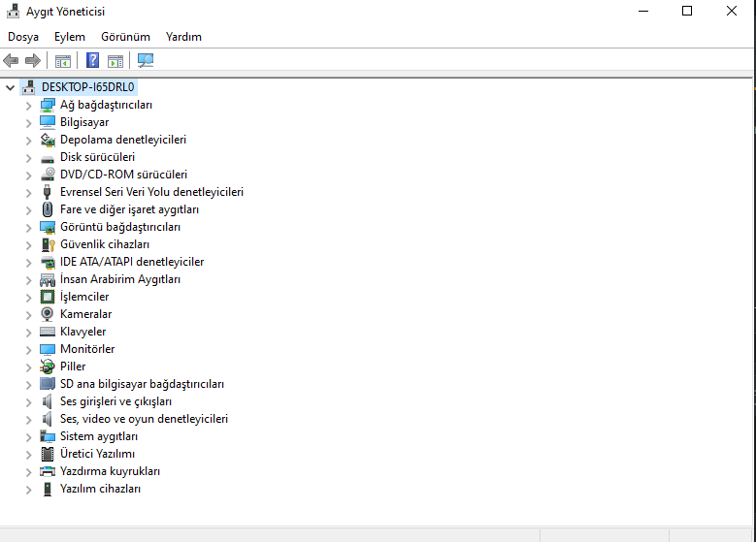Screen dimensions: 756x542
Task: Click the Sistem aygıtları folder icon
Action: pos(48,436)
